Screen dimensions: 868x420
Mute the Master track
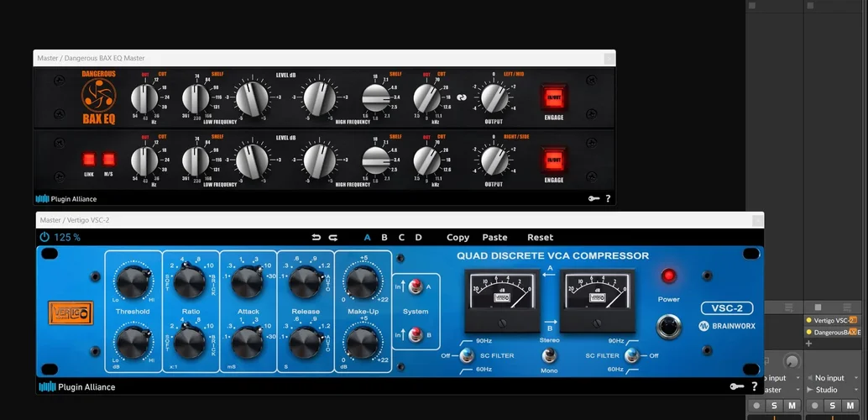(x=792, y=406)
